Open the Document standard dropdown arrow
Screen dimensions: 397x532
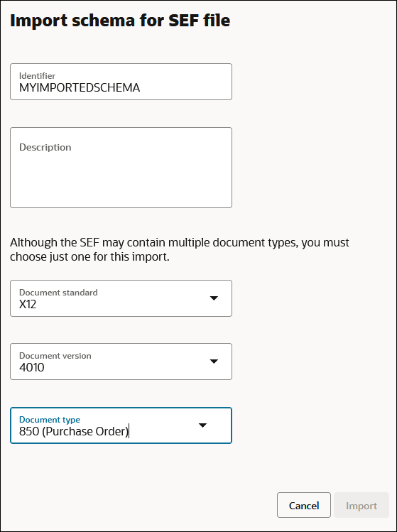(214, 298)
